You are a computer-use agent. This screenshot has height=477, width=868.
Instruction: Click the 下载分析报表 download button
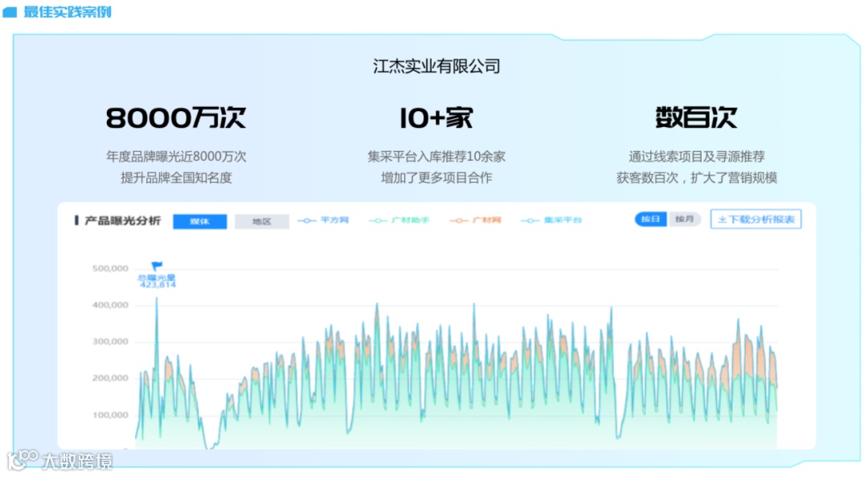coord(755,220)
